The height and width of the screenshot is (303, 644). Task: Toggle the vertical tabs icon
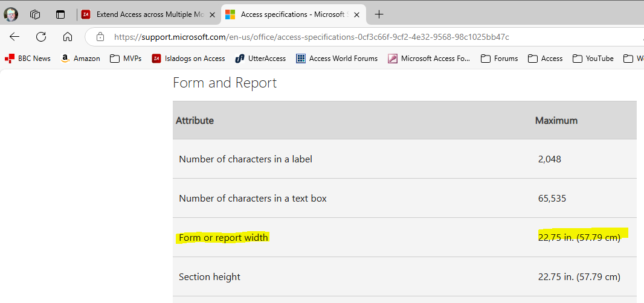click(x=60, y=14)
